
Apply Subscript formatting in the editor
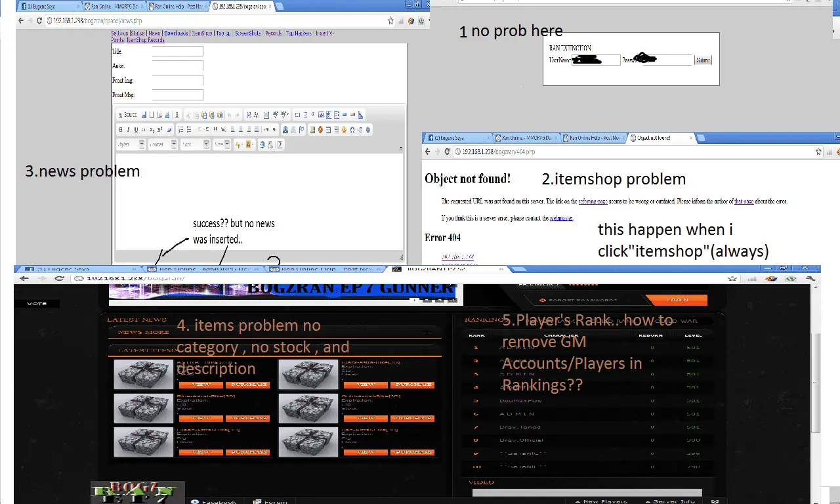point(152,129)
